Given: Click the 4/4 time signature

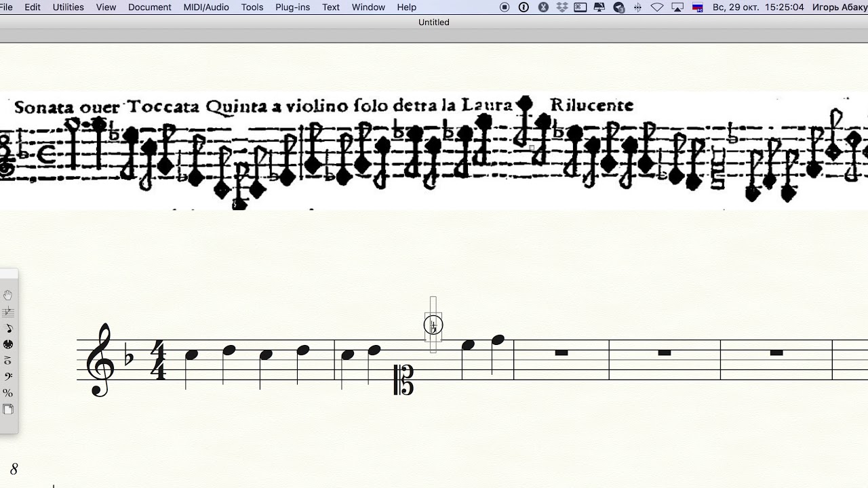Looking at the screenshot, I should click(x=158, y=360).
